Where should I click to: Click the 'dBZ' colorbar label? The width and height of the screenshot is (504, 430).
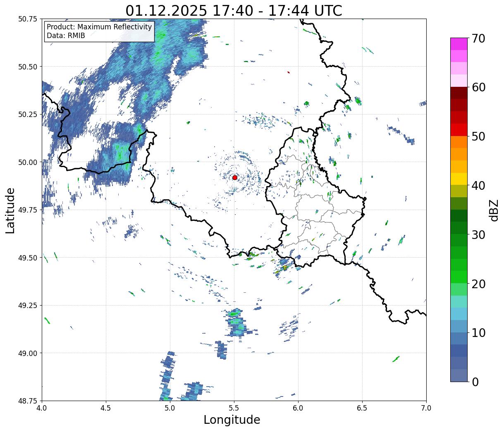pos(494,210)
